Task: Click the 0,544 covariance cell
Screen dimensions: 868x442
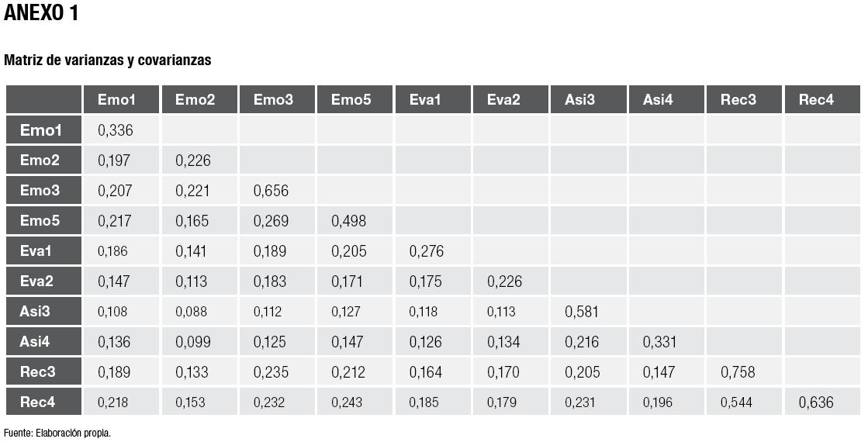Action: pos(735,402)
